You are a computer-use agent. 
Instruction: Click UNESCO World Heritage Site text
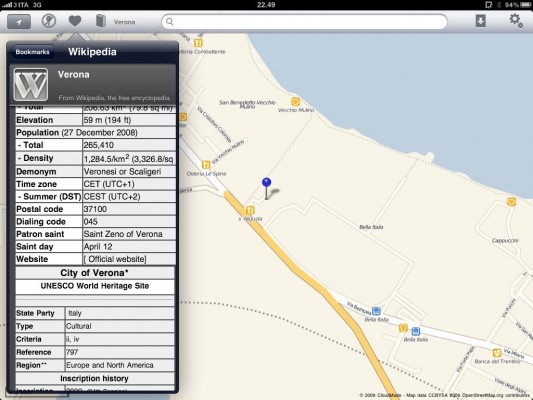95,286
